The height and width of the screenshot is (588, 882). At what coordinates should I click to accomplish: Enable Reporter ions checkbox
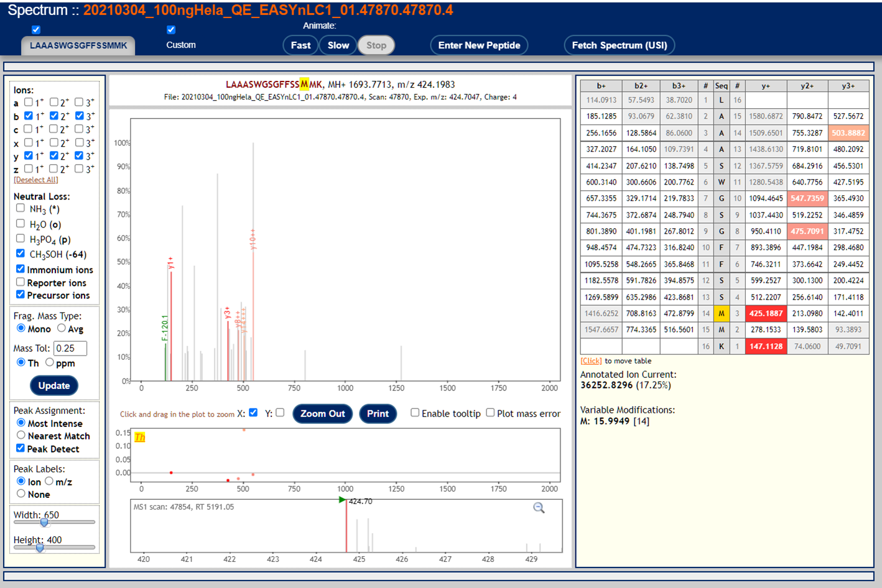click(21, 282)
